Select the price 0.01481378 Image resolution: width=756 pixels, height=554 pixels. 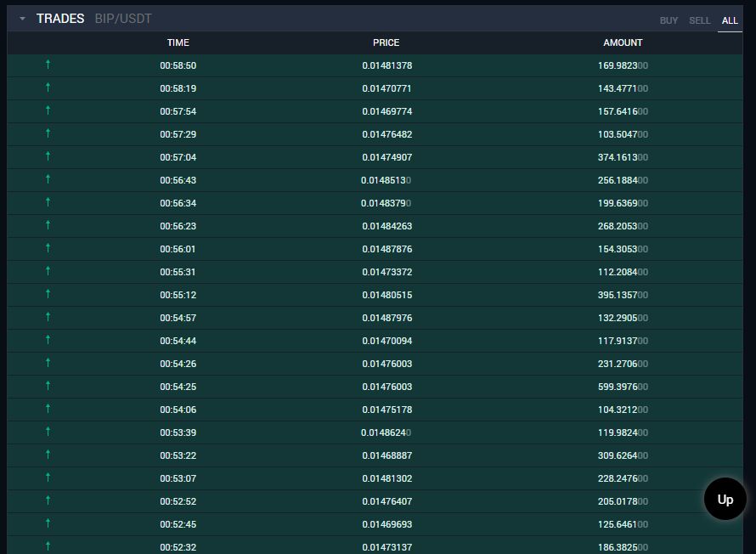(x=387, y=65)
